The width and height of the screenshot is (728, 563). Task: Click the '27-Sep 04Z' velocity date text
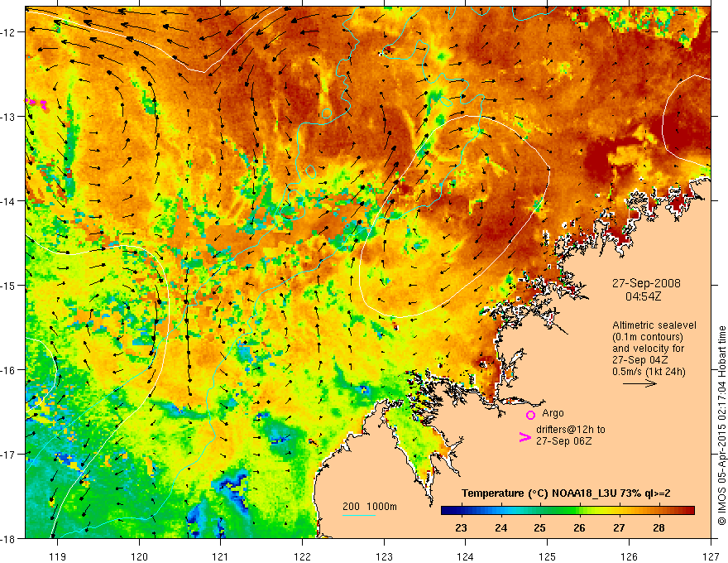point(640,360)
